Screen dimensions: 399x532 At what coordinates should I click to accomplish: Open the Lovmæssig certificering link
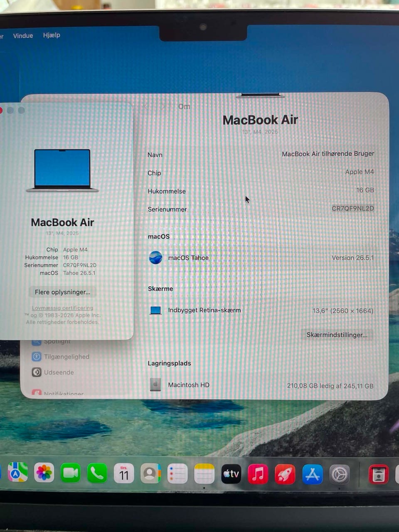tap(63, 308)
